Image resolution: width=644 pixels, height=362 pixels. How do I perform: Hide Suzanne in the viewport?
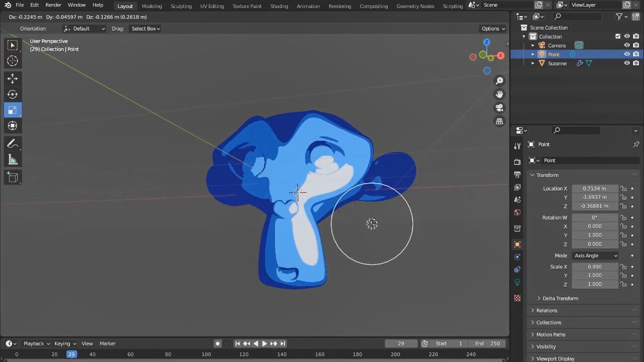click(x=627, y=63)
